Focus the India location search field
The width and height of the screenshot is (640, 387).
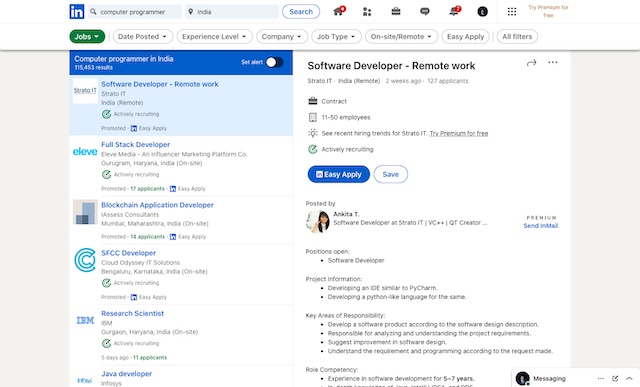tap(232, 12)
